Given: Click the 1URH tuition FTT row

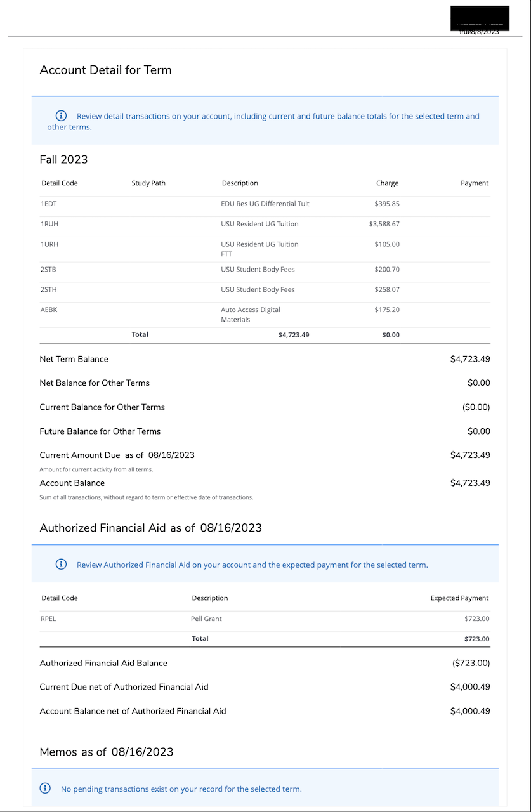Looking at the screenshot, I should click(49, 244).
